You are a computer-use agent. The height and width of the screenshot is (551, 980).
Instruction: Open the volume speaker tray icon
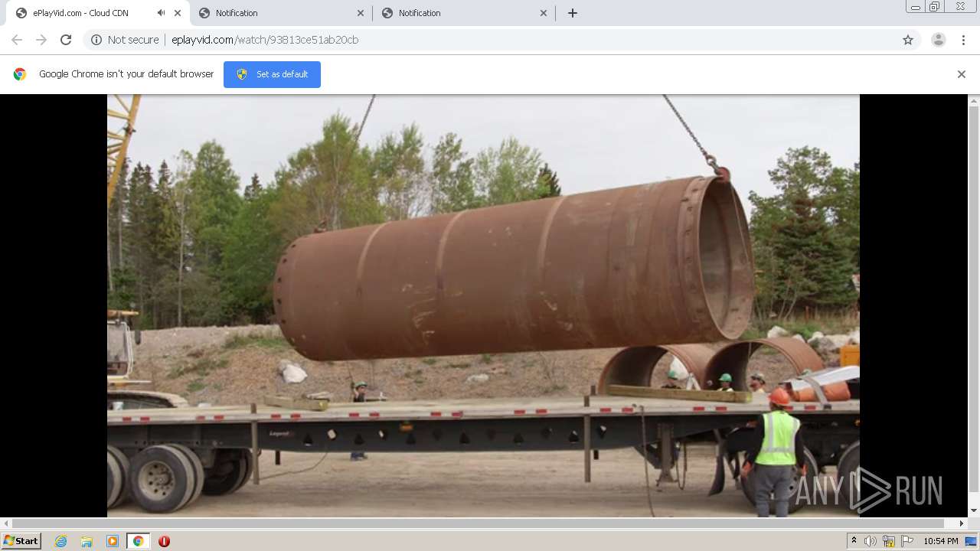coord(871,541)
